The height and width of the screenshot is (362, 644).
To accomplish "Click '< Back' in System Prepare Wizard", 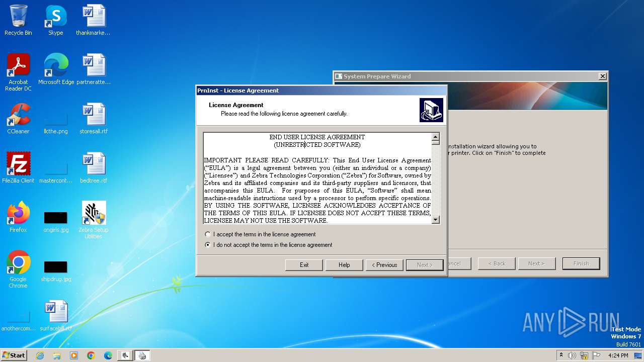I will [496, 263].
